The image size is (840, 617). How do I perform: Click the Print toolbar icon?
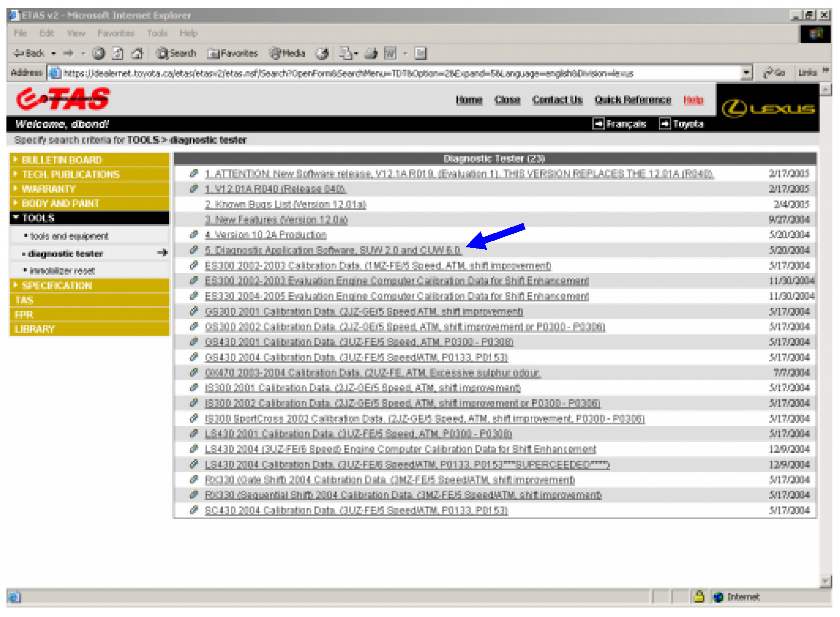[371, 54]
